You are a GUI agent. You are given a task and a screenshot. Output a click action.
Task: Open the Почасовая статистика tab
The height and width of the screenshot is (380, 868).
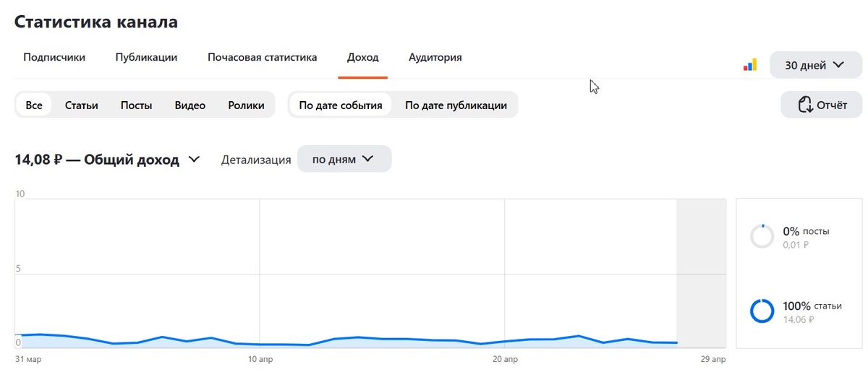(x=262, y=57)
